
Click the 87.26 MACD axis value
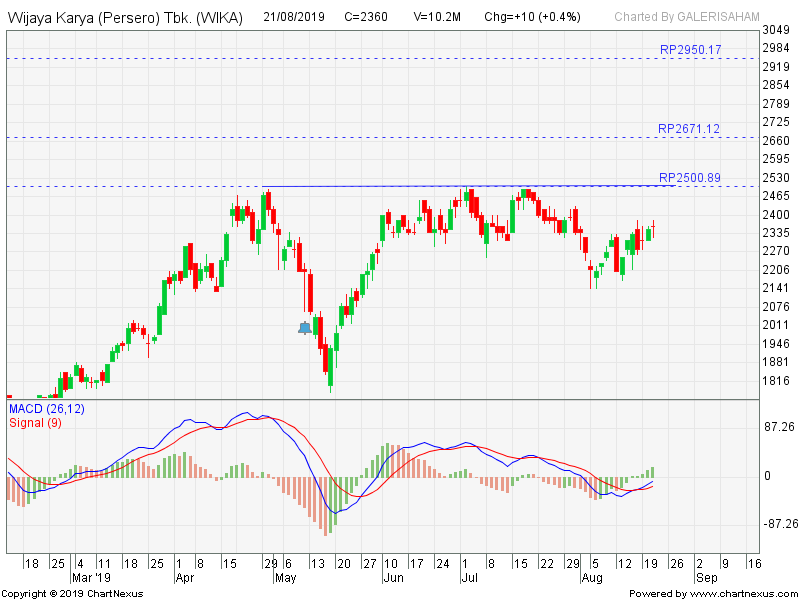(x=781, y=427)
